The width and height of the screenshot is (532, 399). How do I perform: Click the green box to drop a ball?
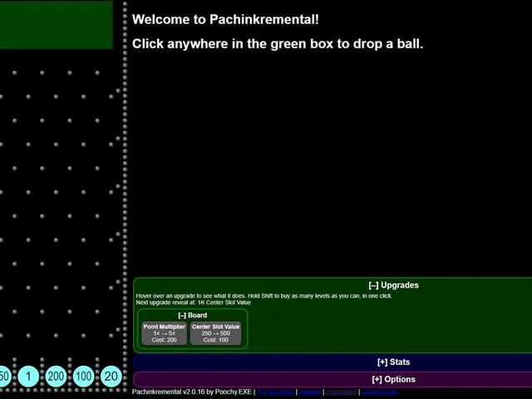tap(56, 24)
